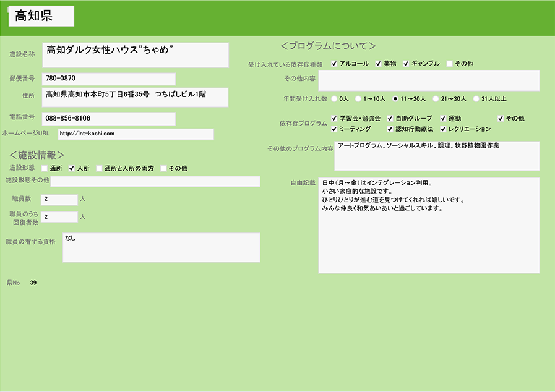Enable the 通所と入所の両方 checkbox
555x392 pixels.
[99, 168]
